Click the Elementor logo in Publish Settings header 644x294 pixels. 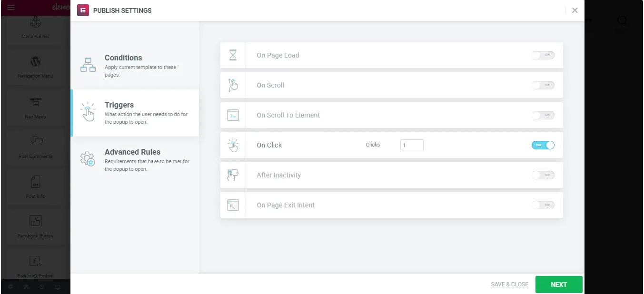83,10
